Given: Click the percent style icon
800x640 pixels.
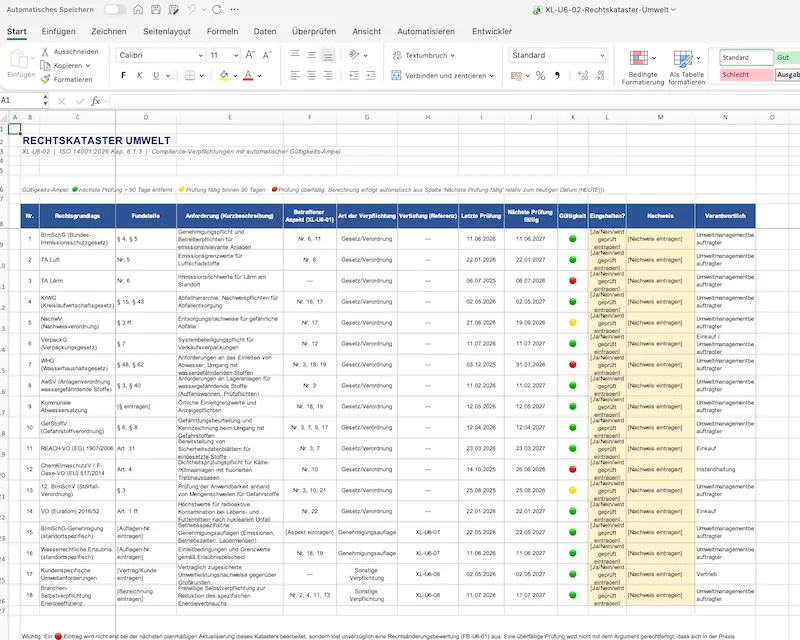Looking at the screenshot, I should pyautogui.click(x=540, y=76).
